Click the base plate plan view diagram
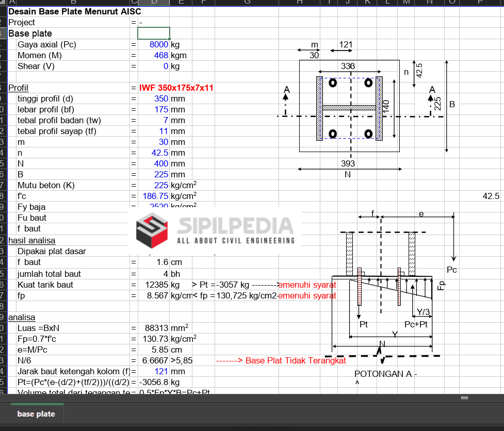504x431 pixels. [x=349, y=107]
